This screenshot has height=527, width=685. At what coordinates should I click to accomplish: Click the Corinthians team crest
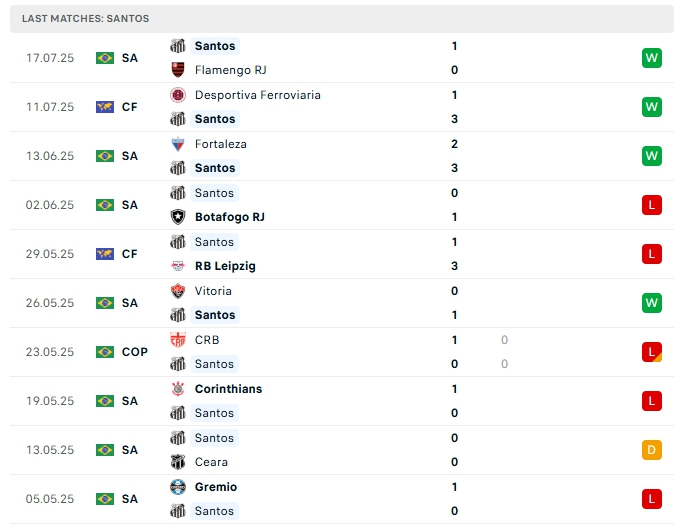click(x=178, y=389)
